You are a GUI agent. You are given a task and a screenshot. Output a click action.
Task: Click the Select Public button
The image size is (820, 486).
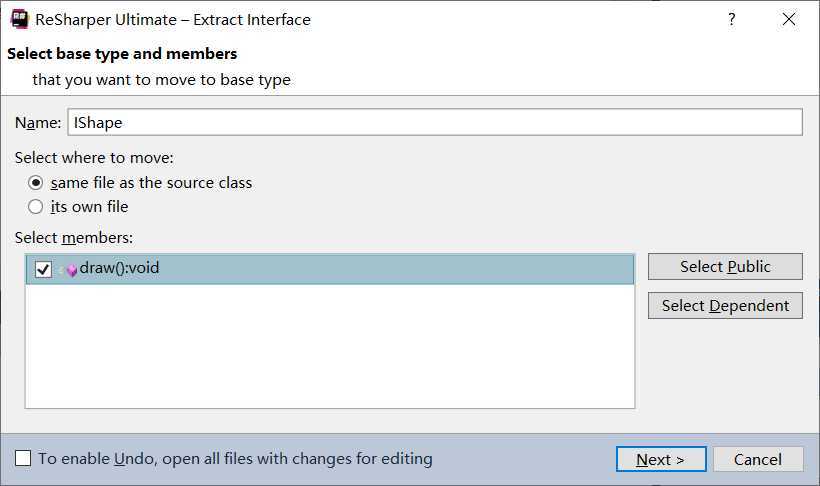point(725,266)
